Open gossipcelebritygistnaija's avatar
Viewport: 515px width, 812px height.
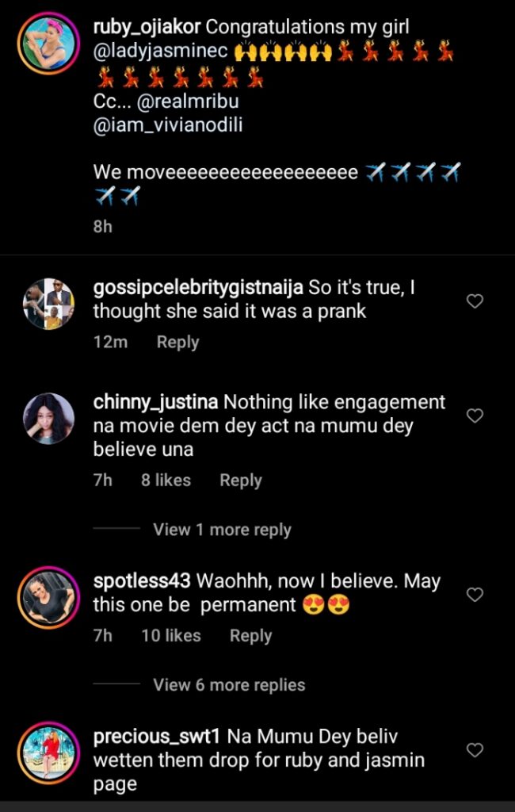pos(48,304)
